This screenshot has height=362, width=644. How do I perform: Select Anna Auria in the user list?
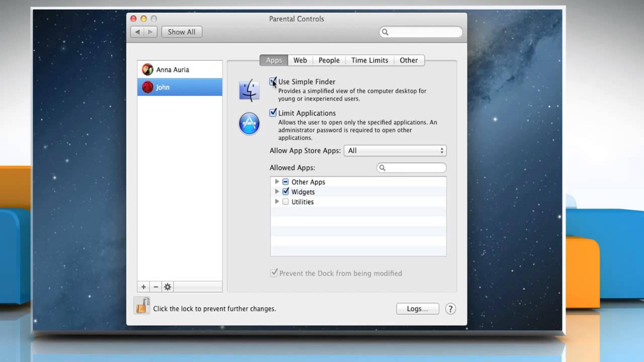(180, 69)
